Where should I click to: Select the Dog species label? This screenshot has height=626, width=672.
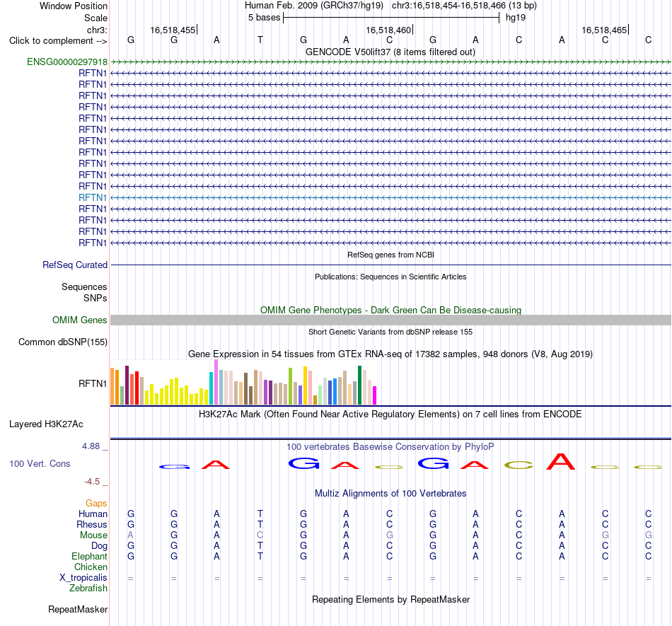(x=100, y=546)
